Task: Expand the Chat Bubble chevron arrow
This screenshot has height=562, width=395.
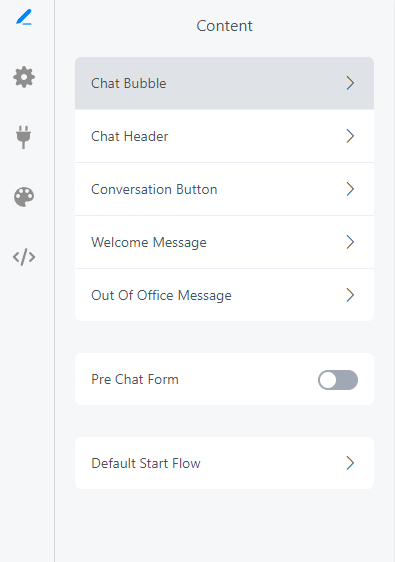Action: tap(350, 83)
